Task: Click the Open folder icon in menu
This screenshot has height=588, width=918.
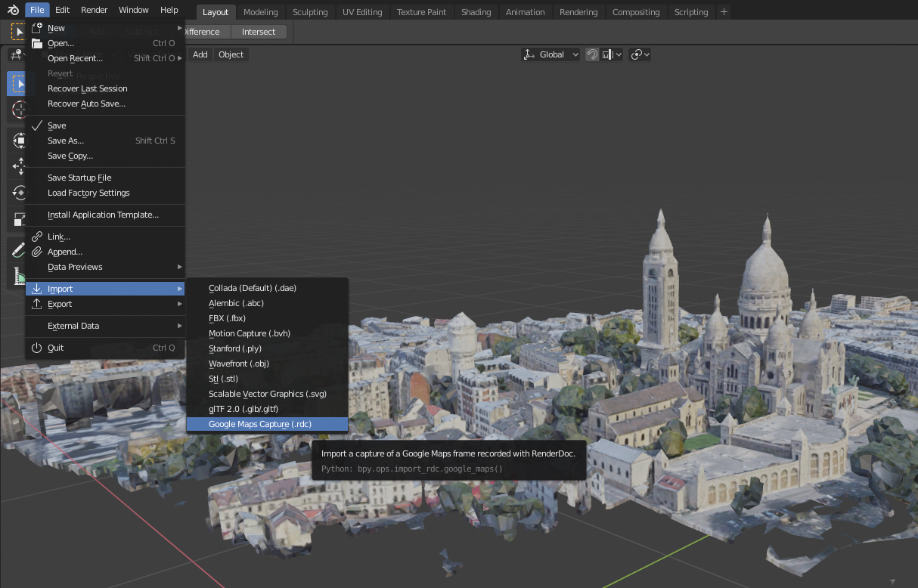Action: [37, 43]
